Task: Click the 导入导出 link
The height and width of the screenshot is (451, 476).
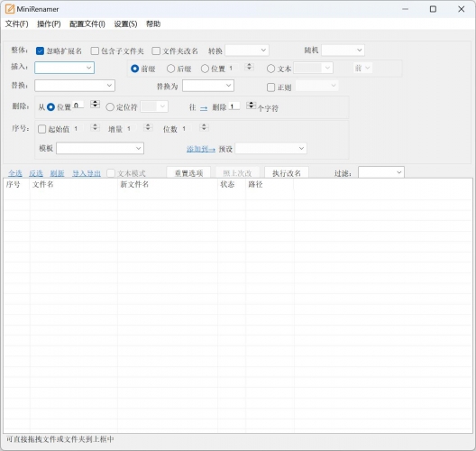Action: [x=87, y=173]
